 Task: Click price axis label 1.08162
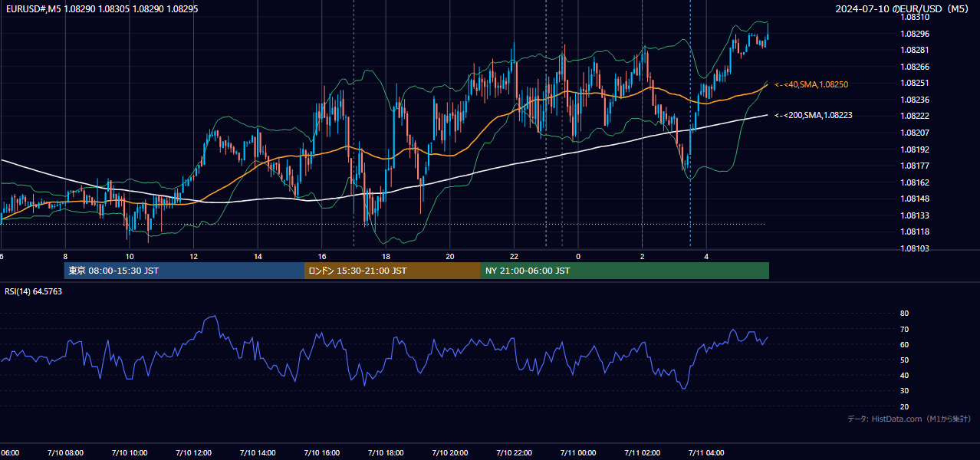click(915, 182)
